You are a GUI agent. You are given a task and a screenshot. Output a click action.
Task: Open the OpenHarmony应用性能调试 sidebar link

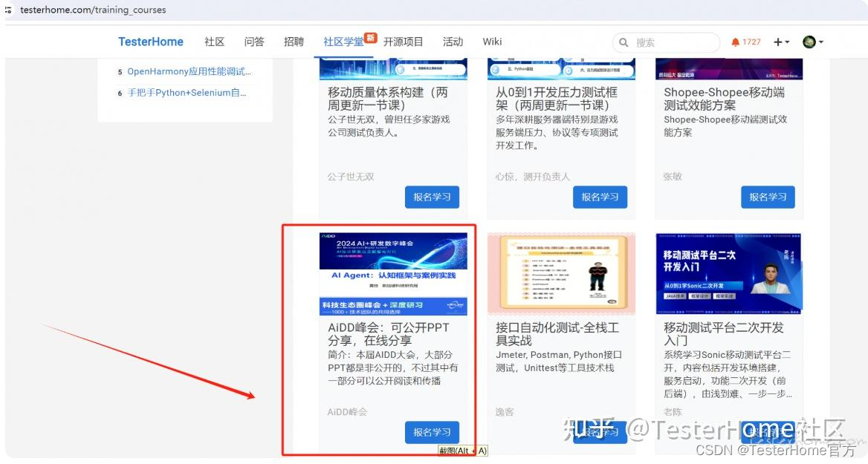point(187,71)
